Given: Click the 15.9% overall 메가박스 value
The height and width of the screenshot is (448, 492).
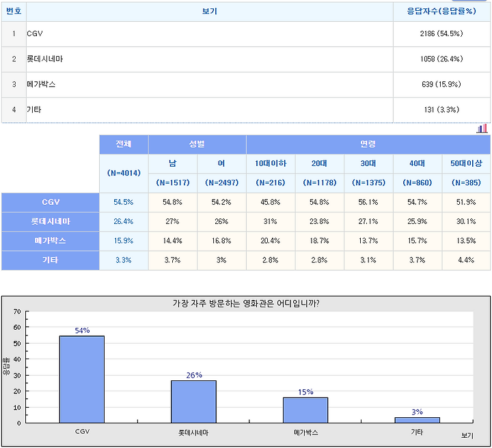Looking at the screenshot, I should coord(124,241).
